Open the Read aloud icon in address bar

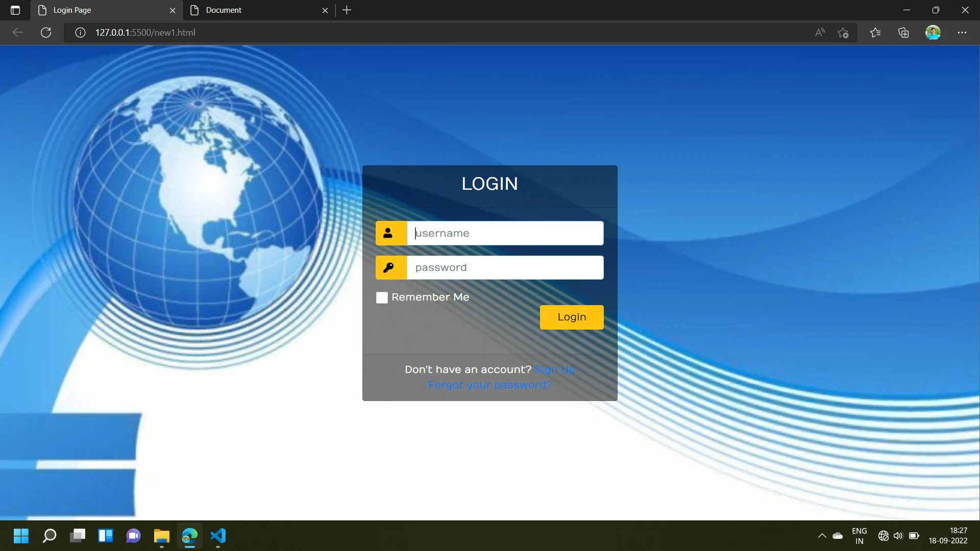point(820,33)
